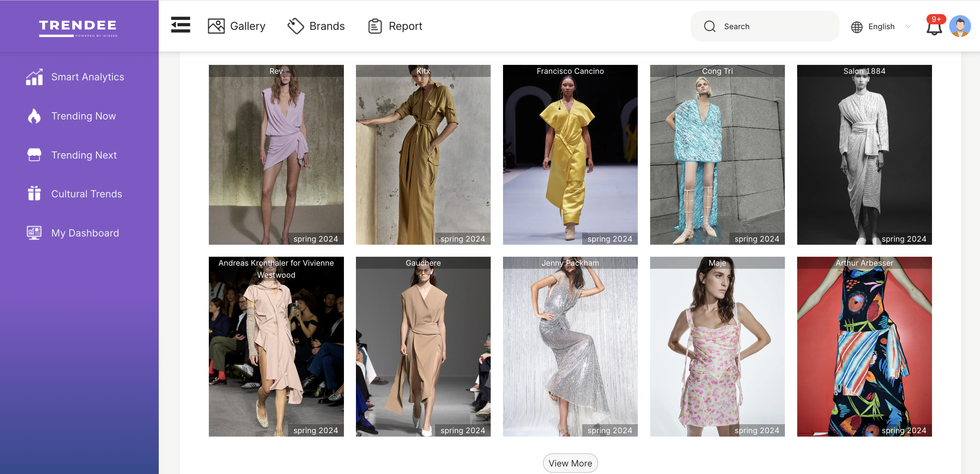Go to Cultural Trends section
Screen dimensions: 980x474
(x=74, y=194)
